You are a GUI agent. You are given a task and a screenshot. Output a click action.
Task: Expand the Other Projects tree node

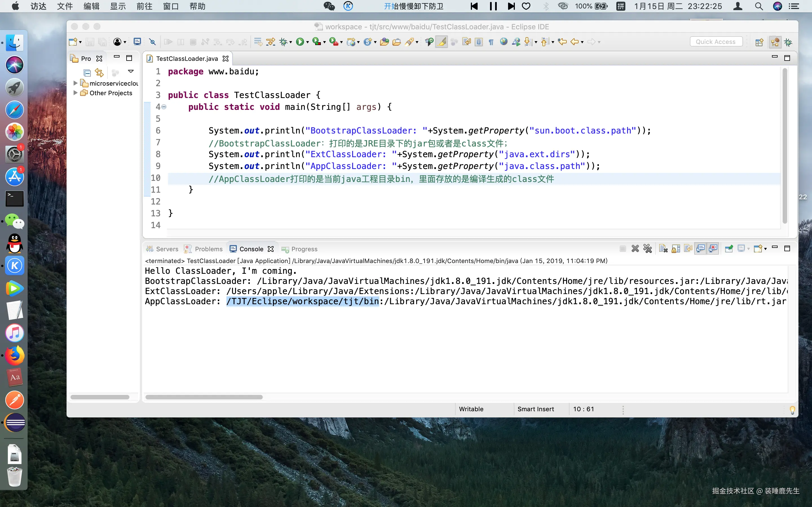tap(76, 93)
